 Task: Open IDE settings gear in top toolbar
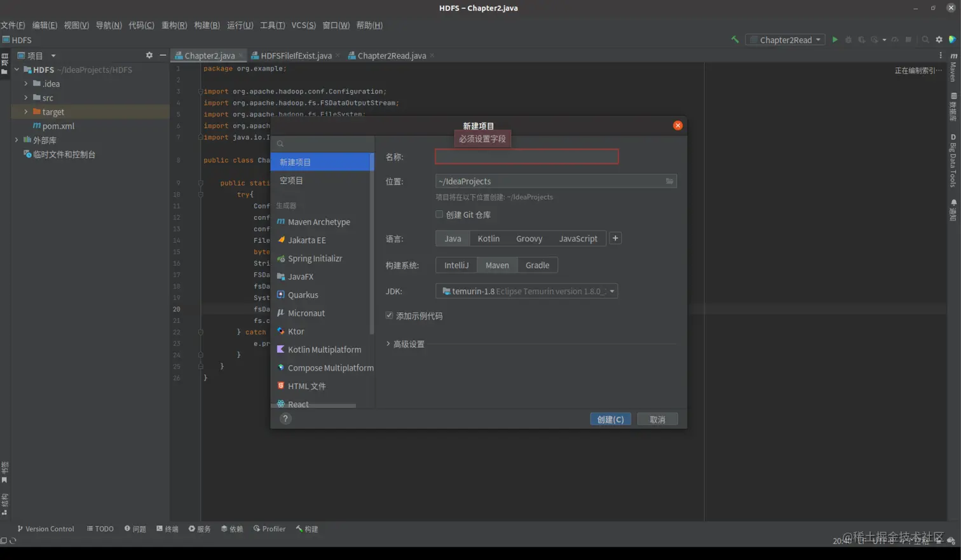(x=939, y=39)
